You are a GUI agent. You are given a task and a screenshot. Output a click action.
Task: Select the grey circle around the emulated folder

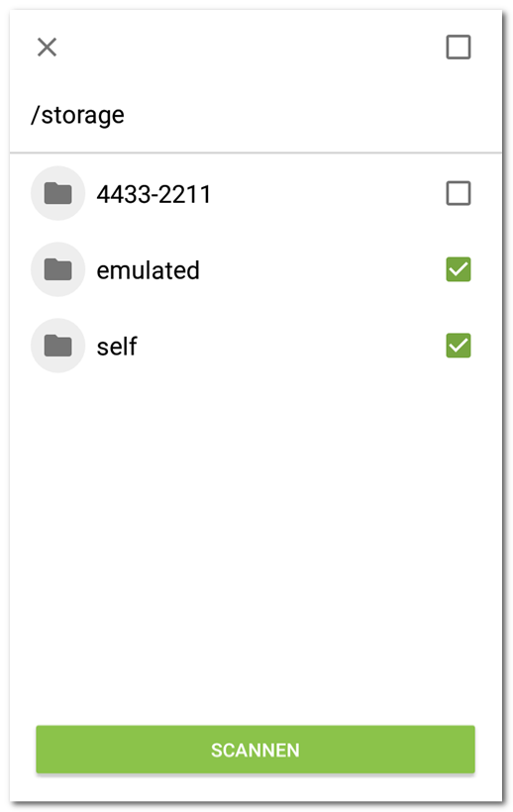tap(58, 269)
